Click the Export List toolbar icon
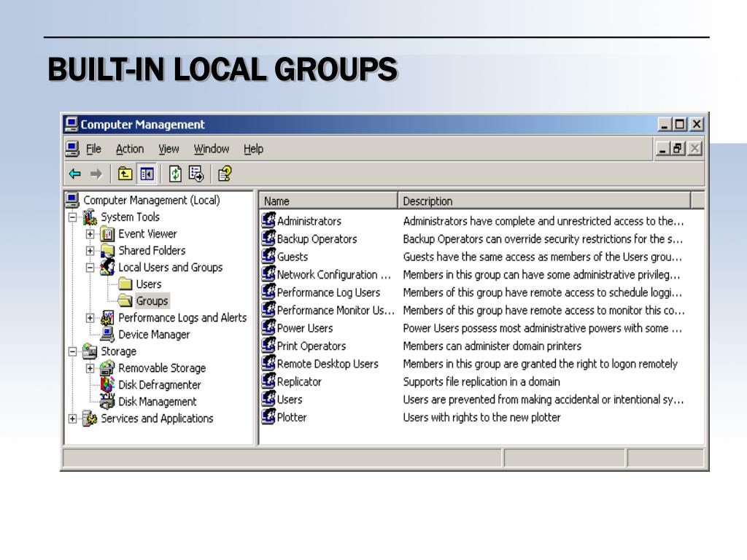The image size is (747, 560). (x=196, y=174)
